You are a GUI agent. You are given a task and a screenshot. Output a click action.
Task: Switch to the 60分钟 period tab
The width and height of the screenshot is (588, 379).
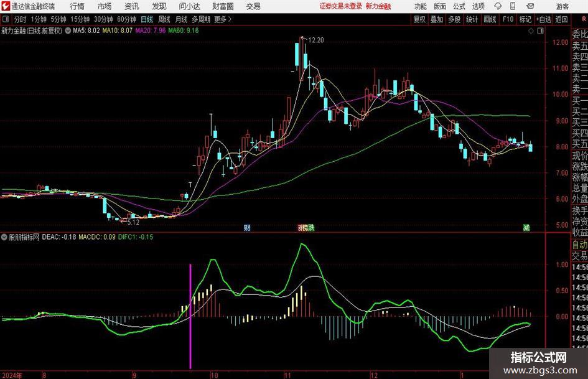point(126,19)
